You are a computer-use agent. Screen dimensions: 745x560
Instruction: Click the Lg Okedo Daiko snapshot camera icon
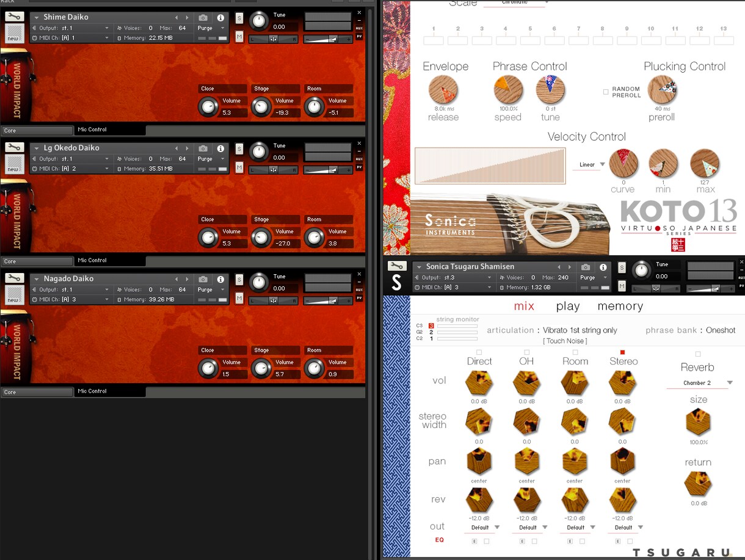point(203,149)
